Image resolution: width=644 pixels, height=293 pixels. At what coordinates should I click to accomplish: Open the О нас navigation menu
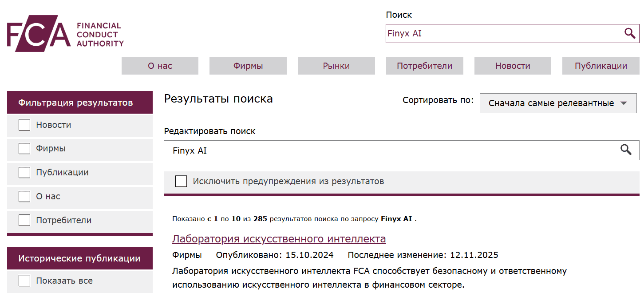click(x=160, y=66)
